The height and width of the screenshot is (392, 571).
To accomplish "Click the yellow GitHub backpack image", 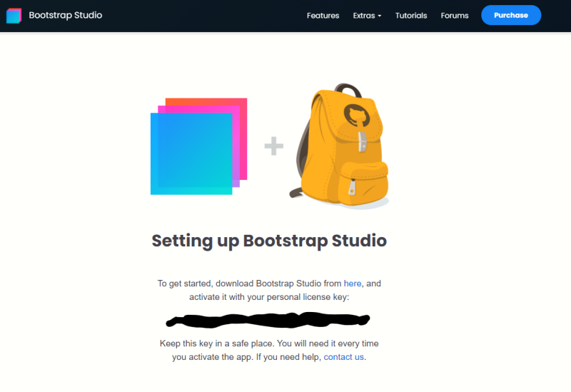I will 340,146.
